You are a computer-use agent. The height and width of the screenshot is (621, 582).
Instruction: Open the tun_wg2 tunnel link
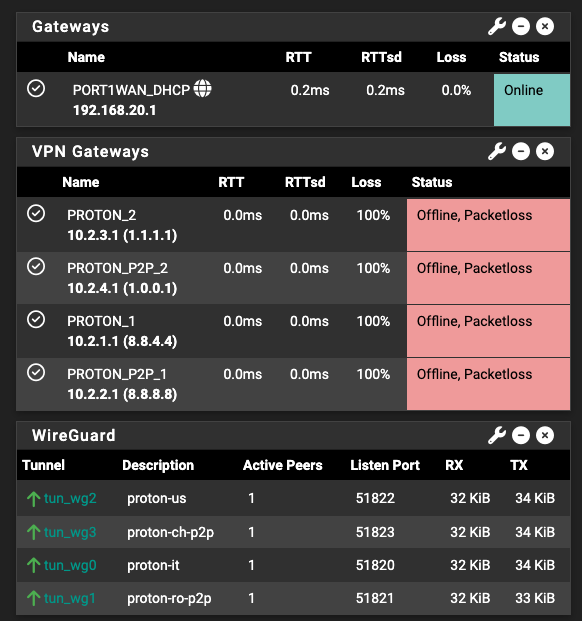tap(70, 498)
